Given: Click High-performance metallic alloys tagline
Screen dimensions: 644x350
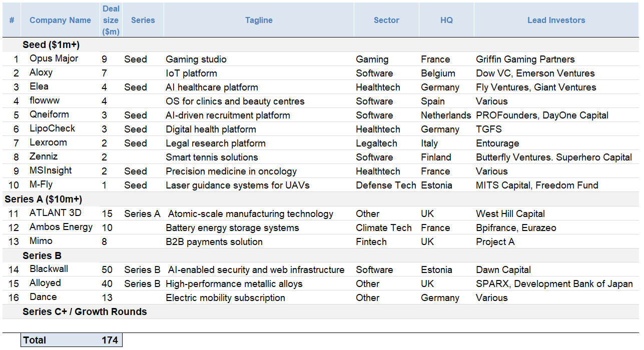Looking at the screenshot, I should click(234, 284).
